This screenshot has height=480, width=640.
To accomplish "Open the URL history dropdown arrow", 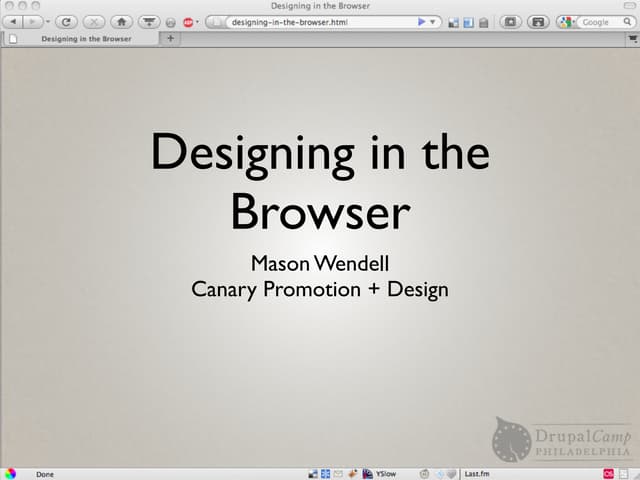I will click(x=433, y=21).
